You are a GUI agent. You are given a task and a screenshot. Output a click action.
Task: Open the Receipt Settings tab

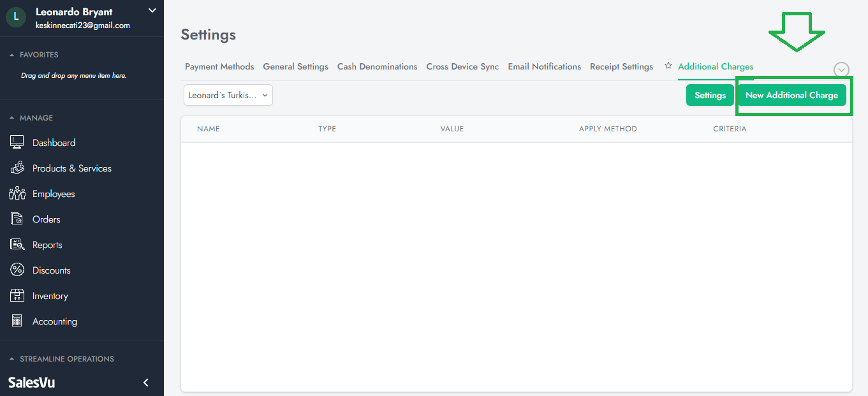coord(621,66)
